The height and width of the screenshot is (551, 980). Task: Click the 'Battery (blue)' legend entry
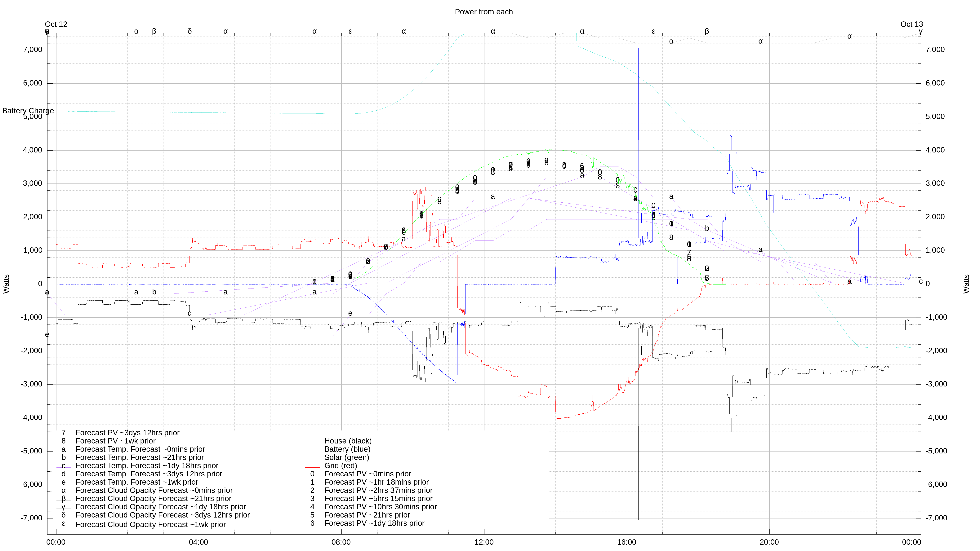347,449
